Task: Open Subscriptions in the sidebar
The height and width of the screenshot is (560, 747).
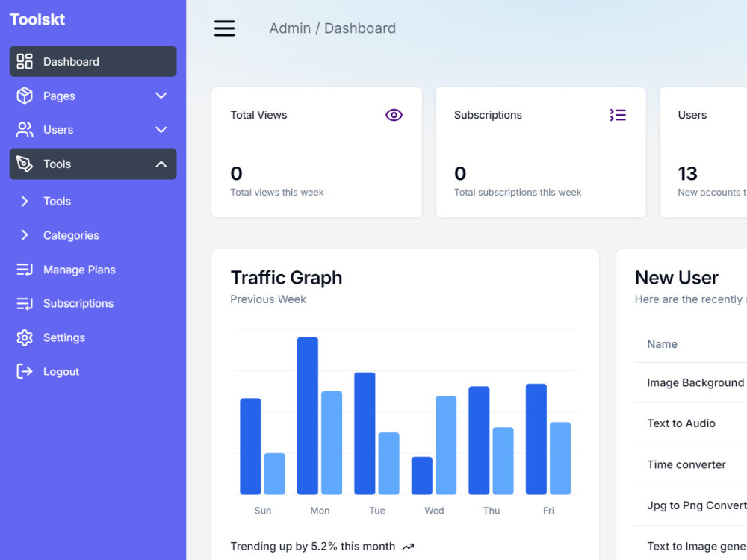Action: [x=78, y=303]
